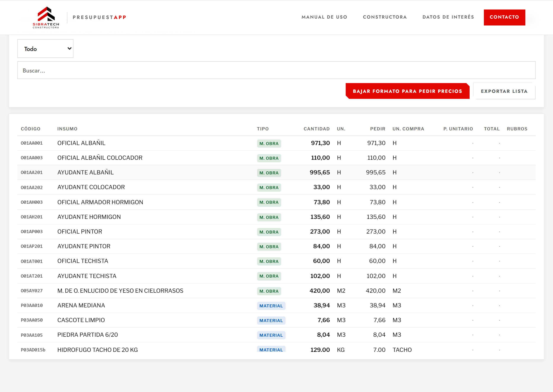Click the TACHO purchase unit cell

[x=402, y=350]
